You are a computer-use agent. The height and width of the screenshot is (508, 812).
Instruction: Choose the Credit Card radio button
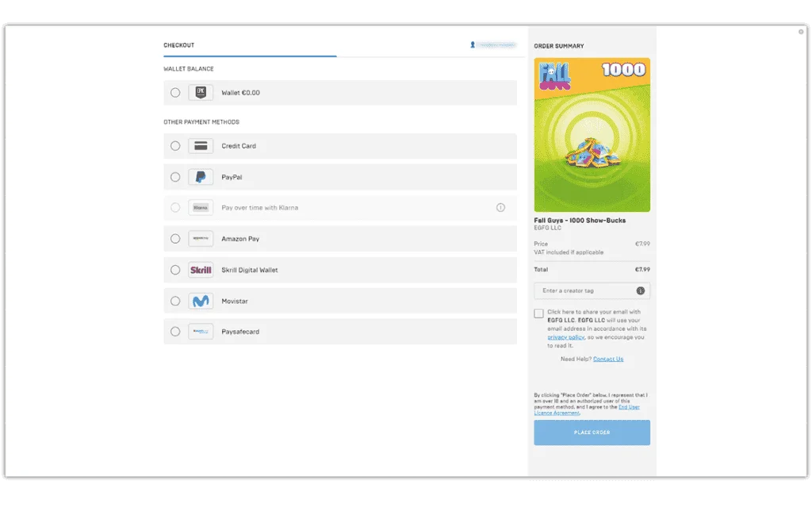click(175, 146)
